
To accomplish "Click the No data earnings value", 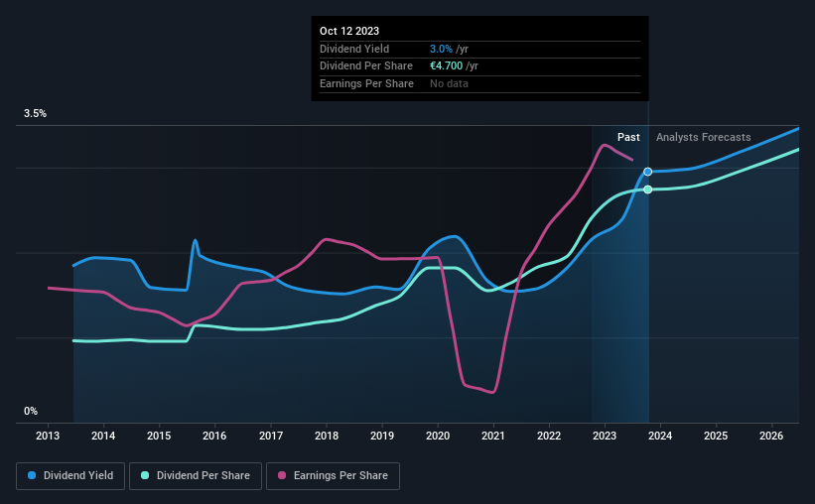I will (449, 83).
